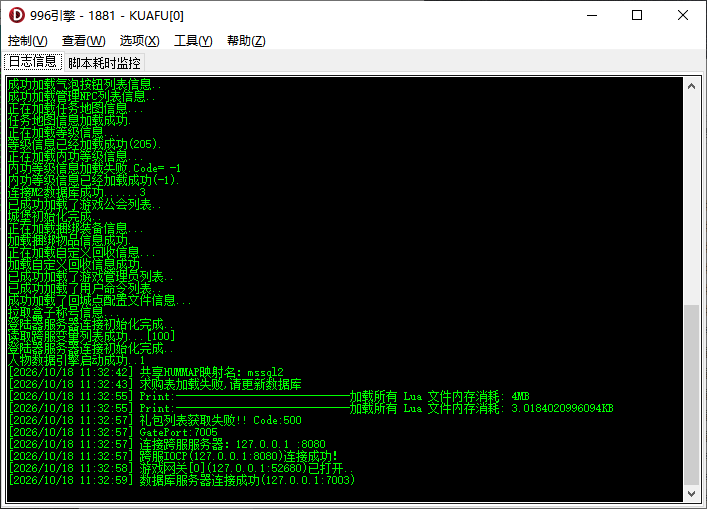
Task: Minimize the 996引擎 window
Action: [592, 15]
